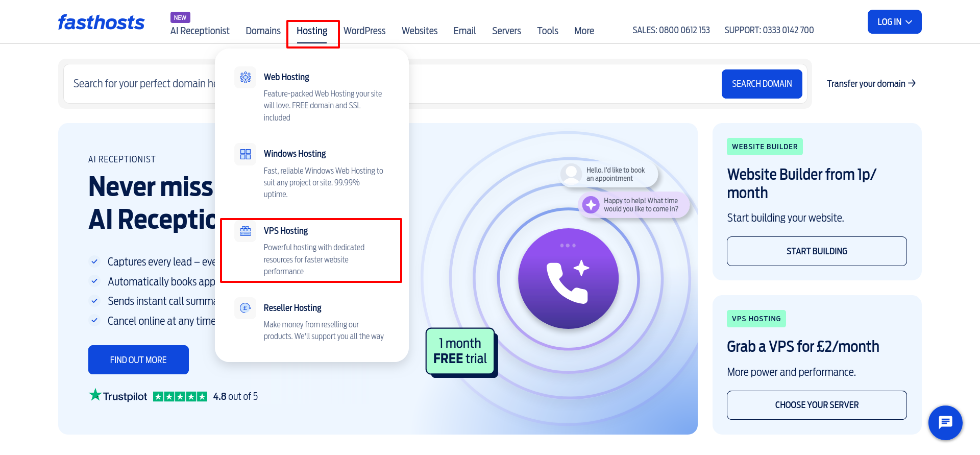Click the Grab a VPS for £2/month heading
This screenshot has height=455, width=980.
[x=803, y=347]
